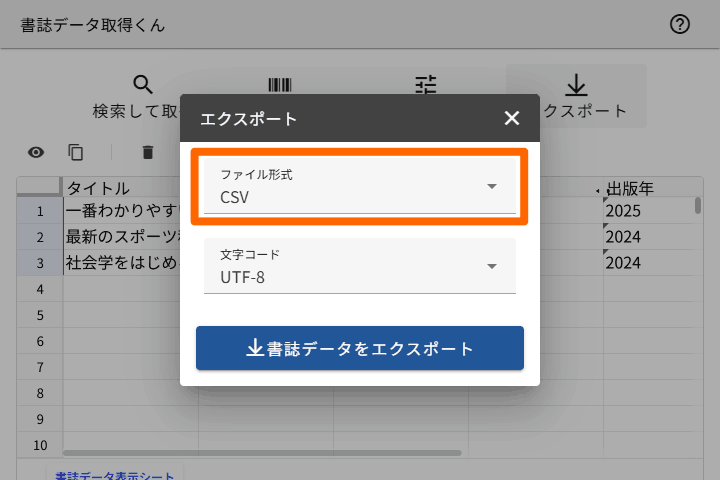The width and height of the screenshot is (720, 480).
Task: Click the download arrow Export toolbar icon
Action: point(577,85)
